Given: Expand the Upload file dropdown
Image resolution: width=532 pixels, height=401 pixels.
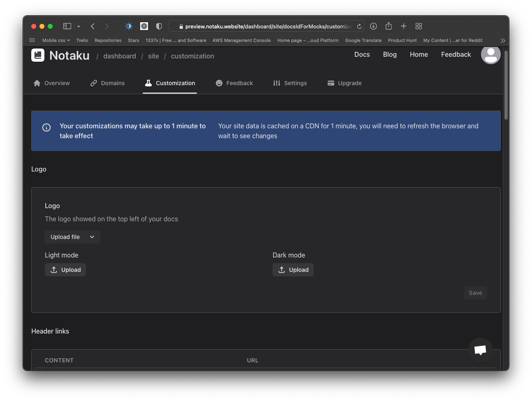Looking at the screenshot, I should point(72,237).
